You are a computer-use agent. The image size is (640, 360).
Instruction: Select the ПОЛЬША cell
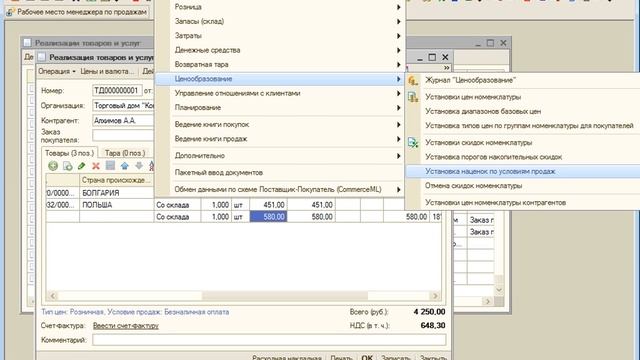[x=116, y=205]
